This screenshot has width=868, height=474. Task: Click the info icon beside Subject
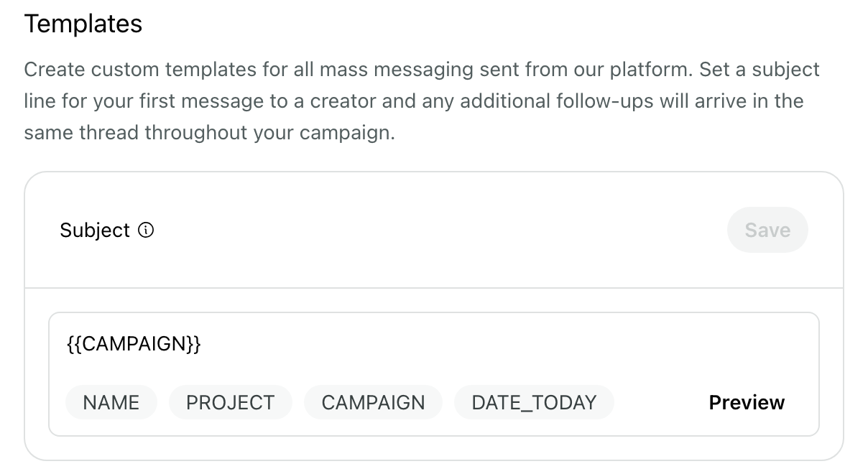[x=146, y=231]
